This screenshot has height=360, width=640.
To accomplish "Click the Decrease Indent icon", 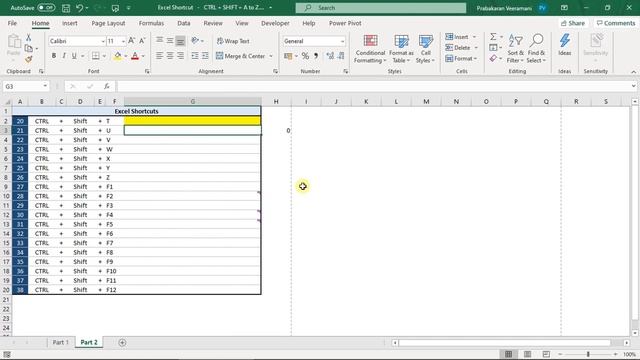I will pos(195,56).
